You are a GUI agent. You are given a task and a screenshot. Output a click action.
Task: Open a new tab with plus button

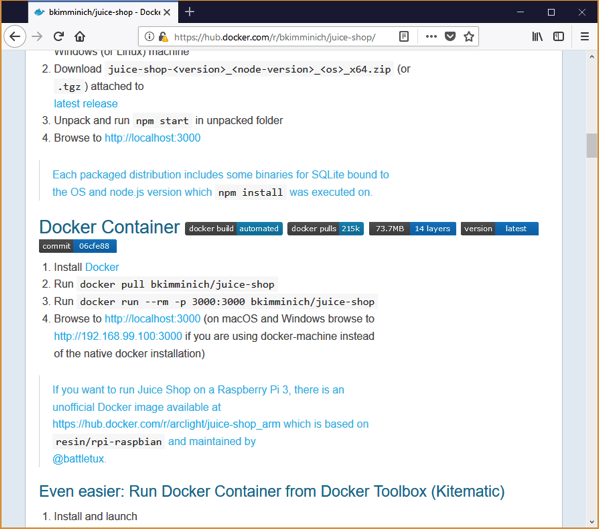pos(189,12)
